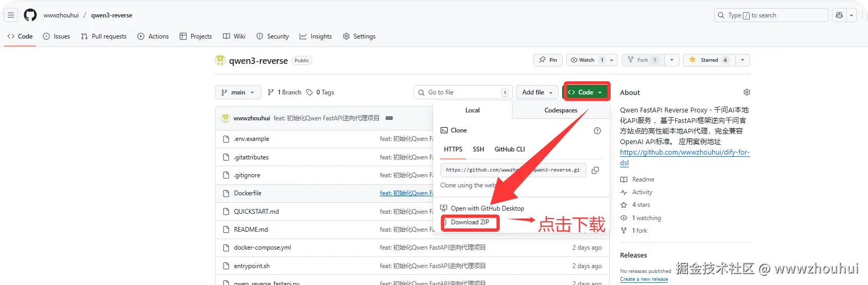Expand the star lists dropdown arrow

click(x=742, y=60)
